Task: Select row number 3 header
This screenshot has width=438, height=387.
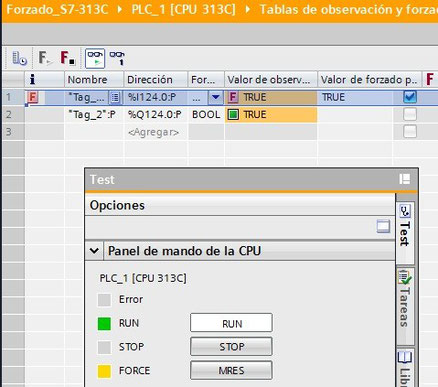Action: pyautogui.click(x=13, y=132)
